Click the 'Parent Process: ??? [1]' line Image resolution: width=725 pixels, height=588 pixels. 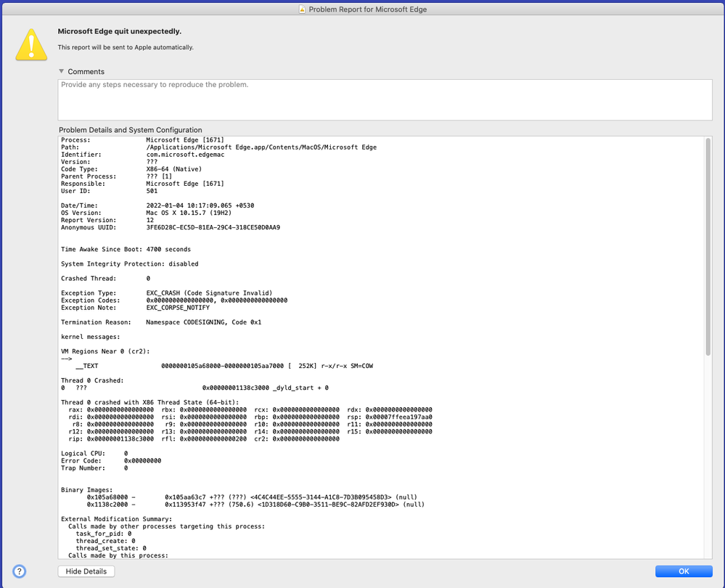pyautogui.click(x=117, y=176)
